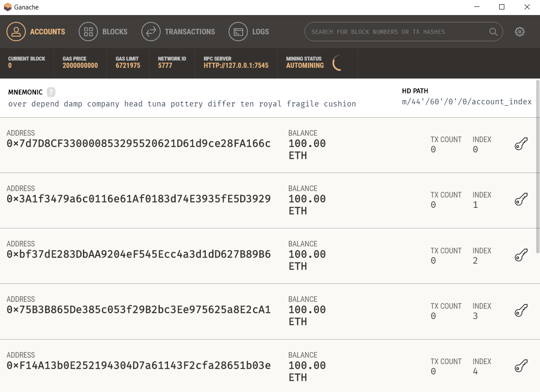Show private key for account index 0

coord(521,144)
